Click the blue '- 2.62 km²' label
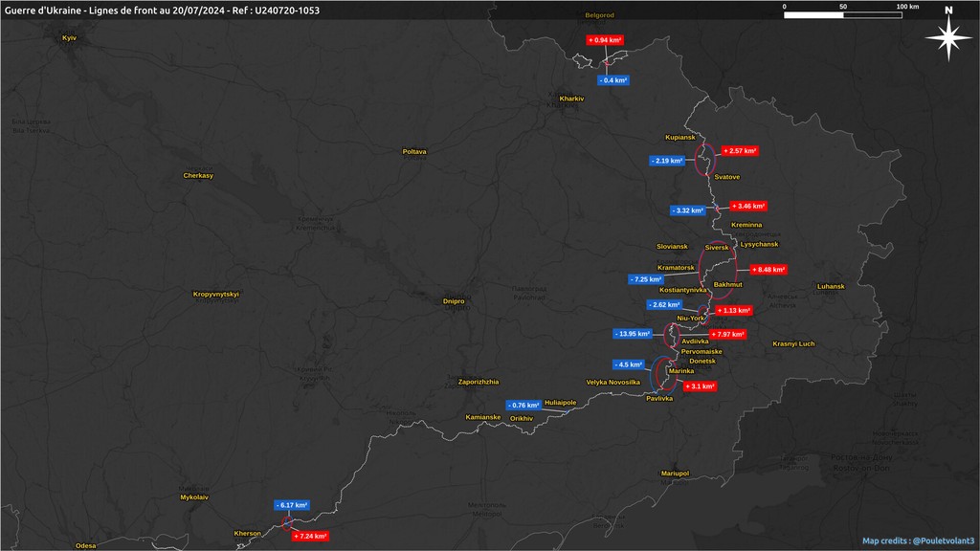 pos(664,305)
